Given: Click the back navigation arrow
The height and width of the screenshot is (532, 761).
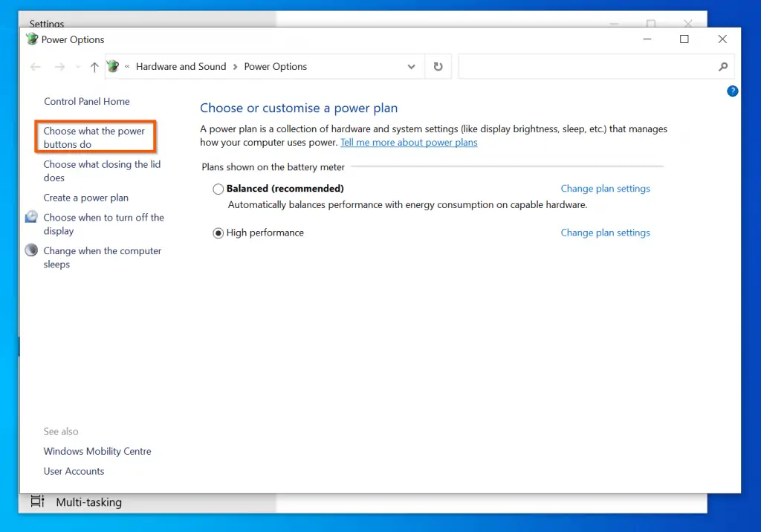Looking at the screenshot, I should [x=36, y=67].
